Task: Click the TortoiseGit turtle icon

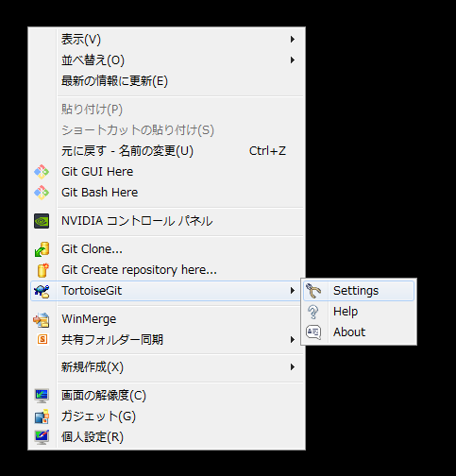Action: click(42, 291)
